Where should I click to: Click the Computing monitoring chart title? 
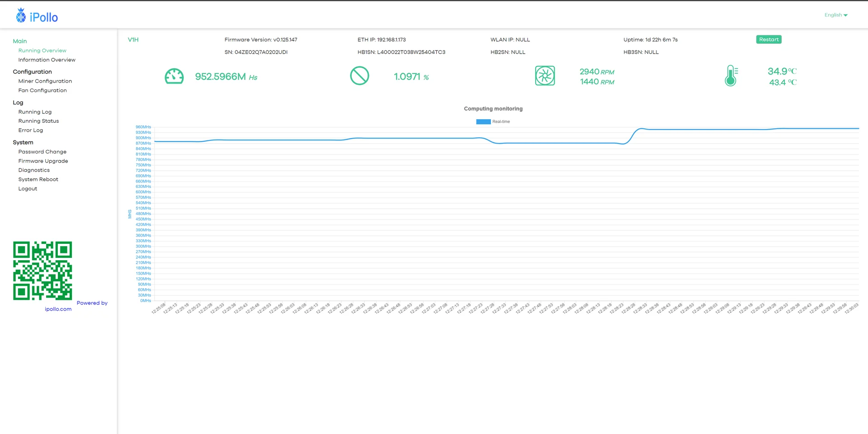(x=493, y=109)
